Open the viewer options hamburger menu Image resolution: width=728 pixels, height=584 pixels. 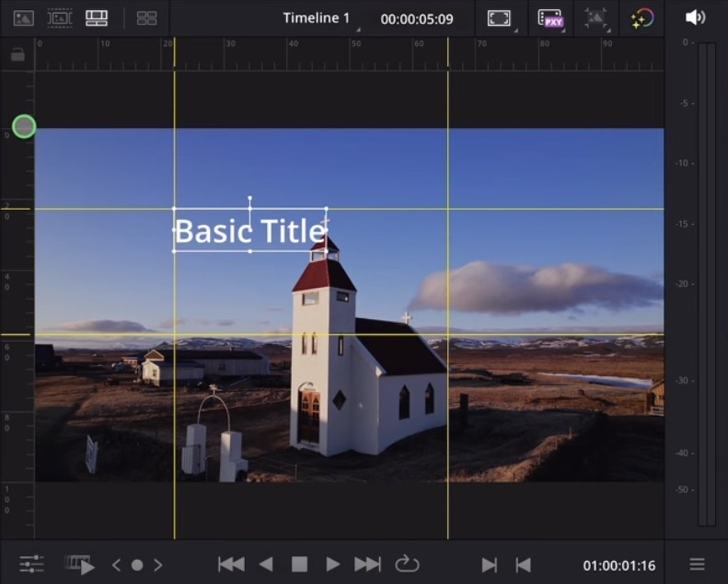(x=697, y=564)
